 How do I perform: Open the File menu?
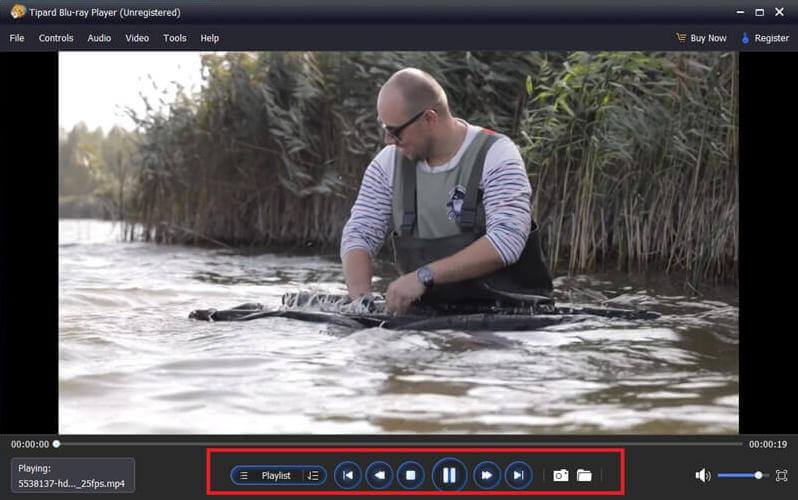click(17, 38)
